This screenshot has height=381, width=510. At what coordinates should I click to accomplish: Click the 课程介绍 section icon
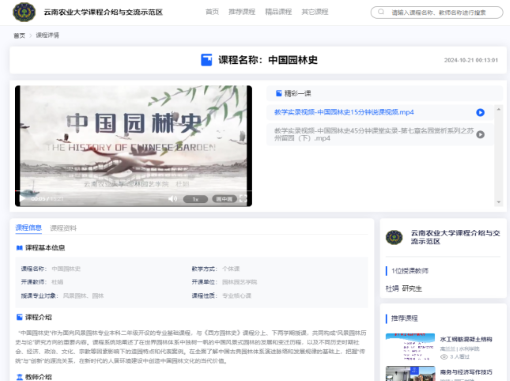[19, 317]
